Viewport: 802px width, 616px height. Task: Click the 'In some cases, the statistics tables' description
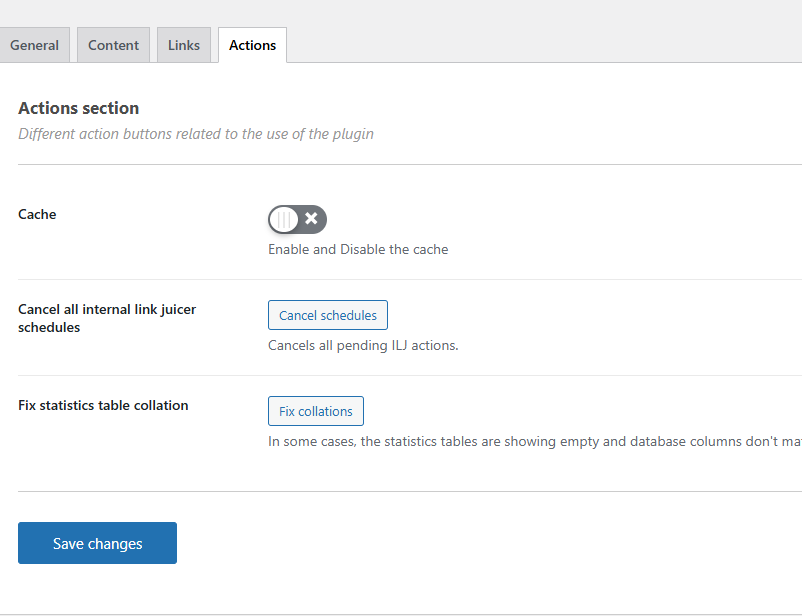(x=534, y=442)
